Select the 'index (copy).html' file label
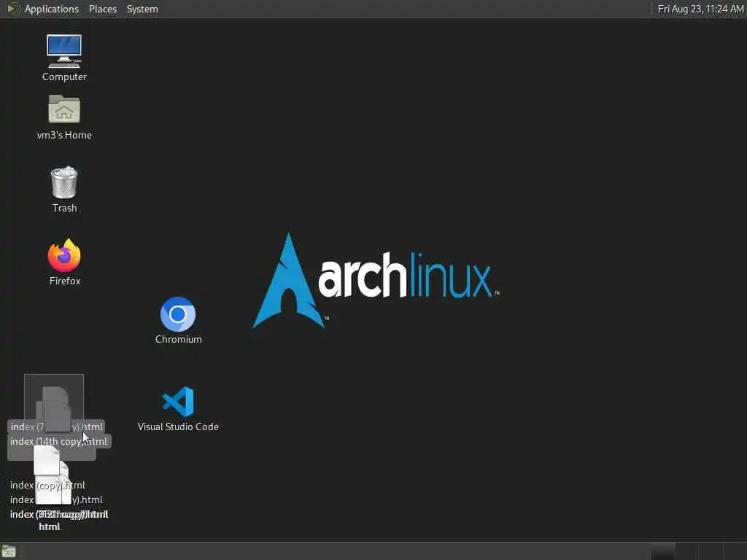The width and height of the screenshot is (747, 560). tap(47, 485)
